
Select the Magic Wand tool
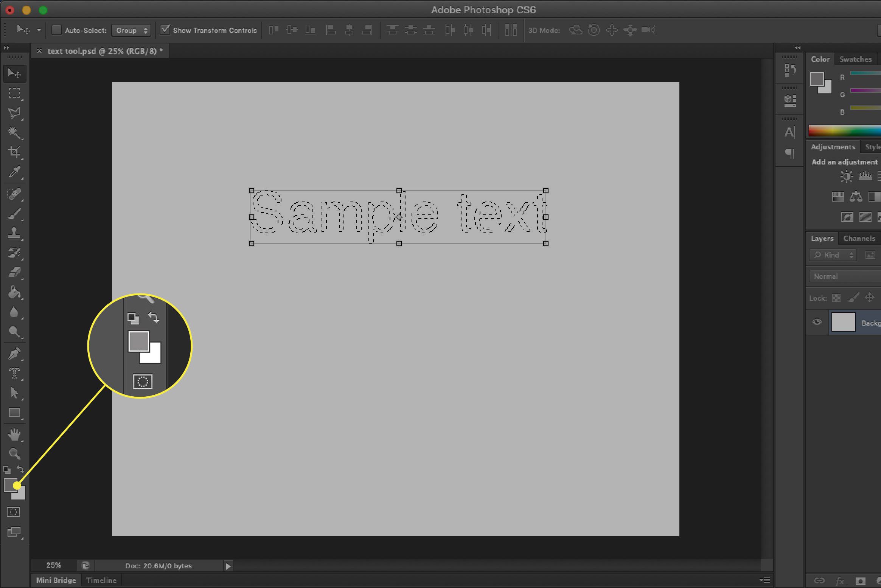point(15,132)
